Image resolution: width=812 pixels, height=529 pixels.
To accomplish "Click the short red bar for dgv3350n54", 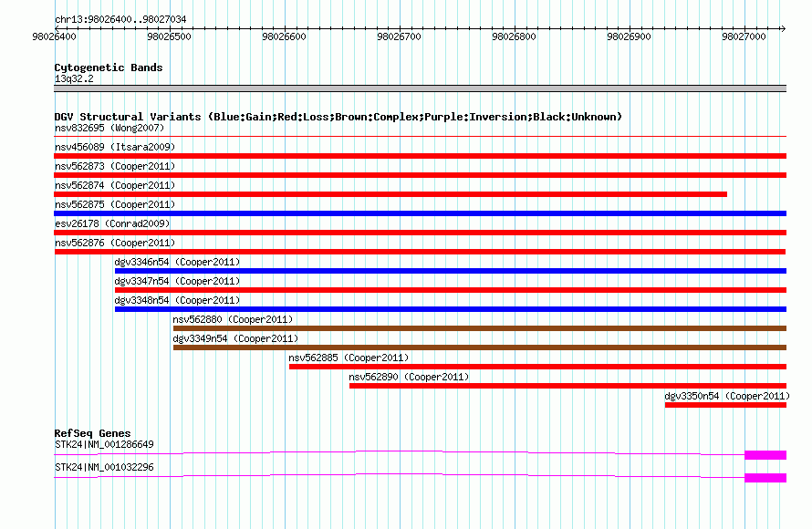I will click(x=725, y=405).
